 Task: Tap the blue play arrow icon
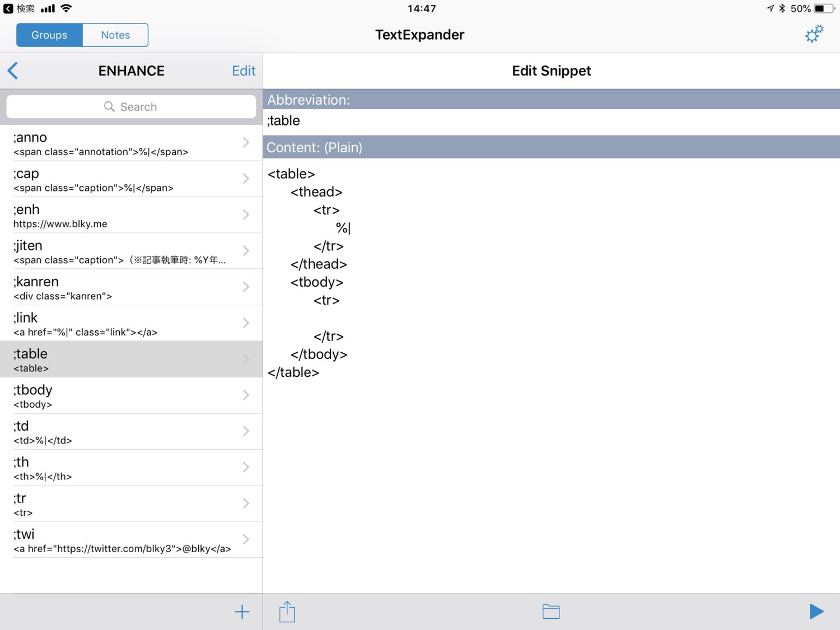(x=816, y=612)
